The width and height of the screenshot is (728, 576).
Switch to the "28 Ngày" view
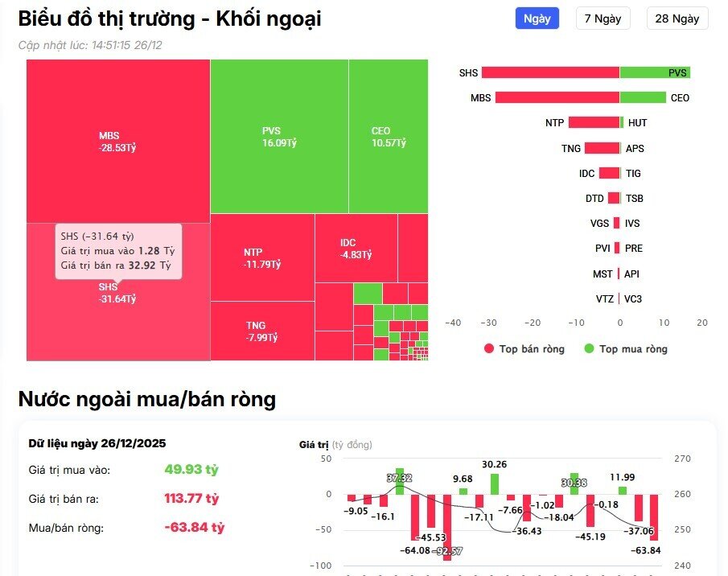point(677,19)
